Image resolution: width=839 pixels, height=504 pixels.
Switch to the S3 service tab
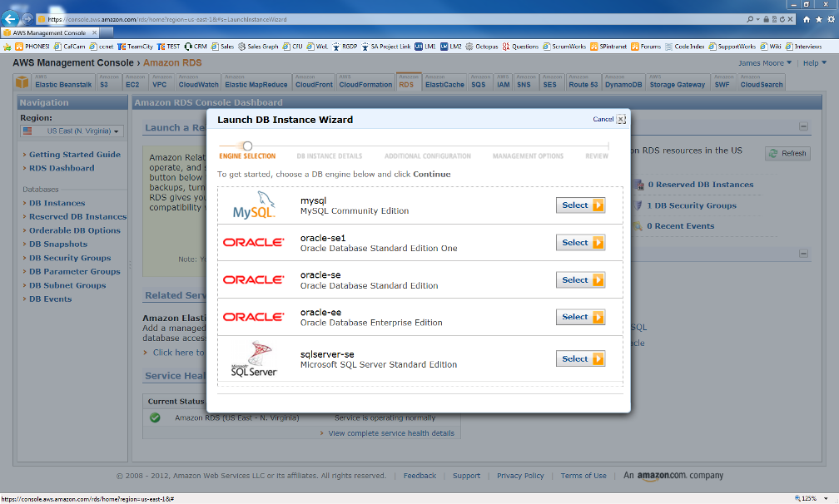click(108, 82)
